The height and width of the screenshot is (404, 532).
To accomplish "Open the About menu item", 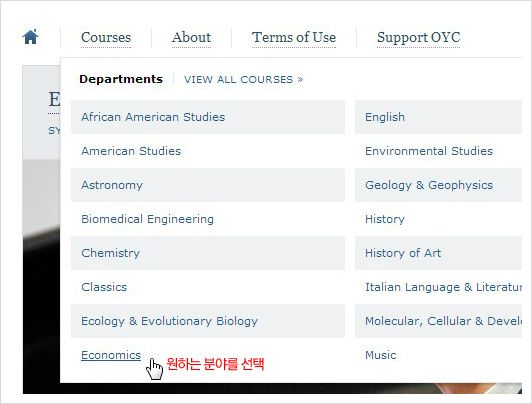I will (191, 37).
